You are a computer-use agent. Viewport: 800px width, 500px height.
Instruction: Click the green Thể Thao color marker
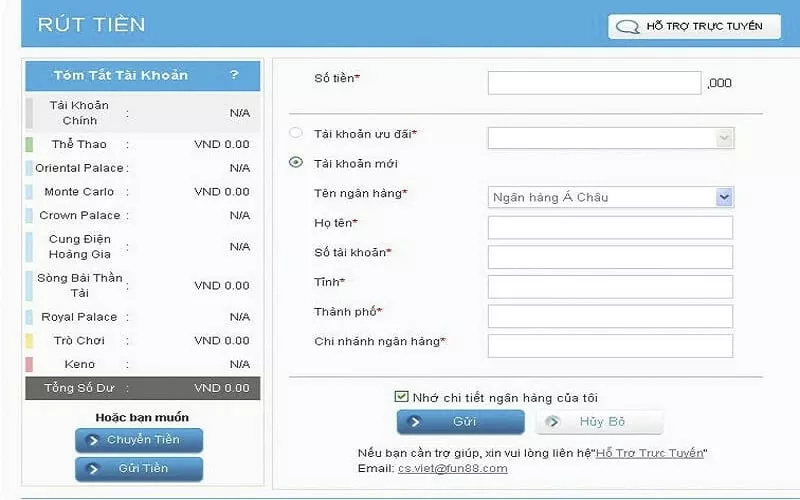point(29,144)
